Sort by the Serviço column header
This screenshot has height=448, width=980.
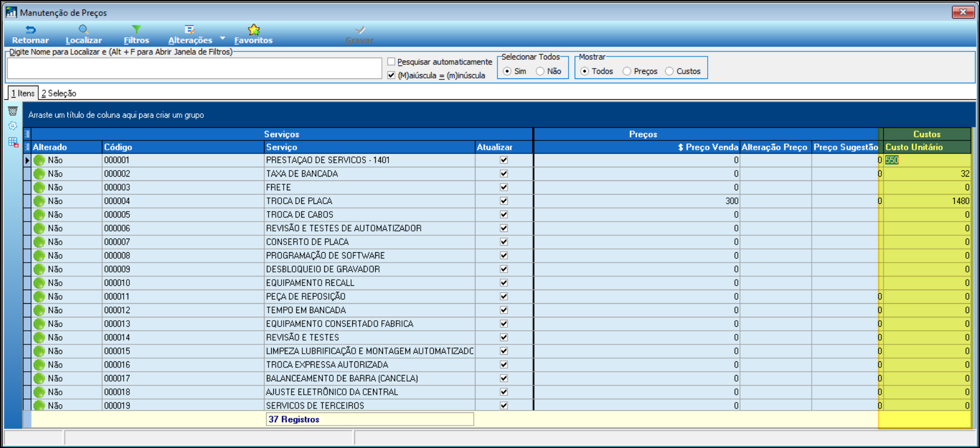coord(370,147)
